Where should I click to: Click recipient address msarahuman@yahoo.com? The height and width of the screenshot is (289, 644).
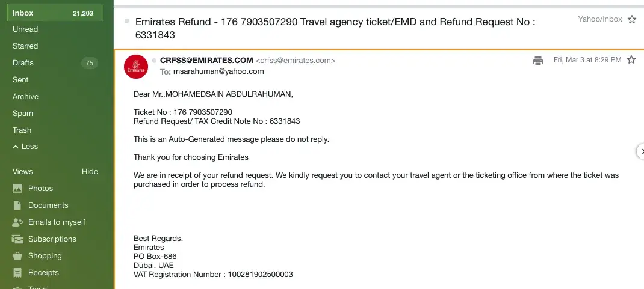[218, 71]
